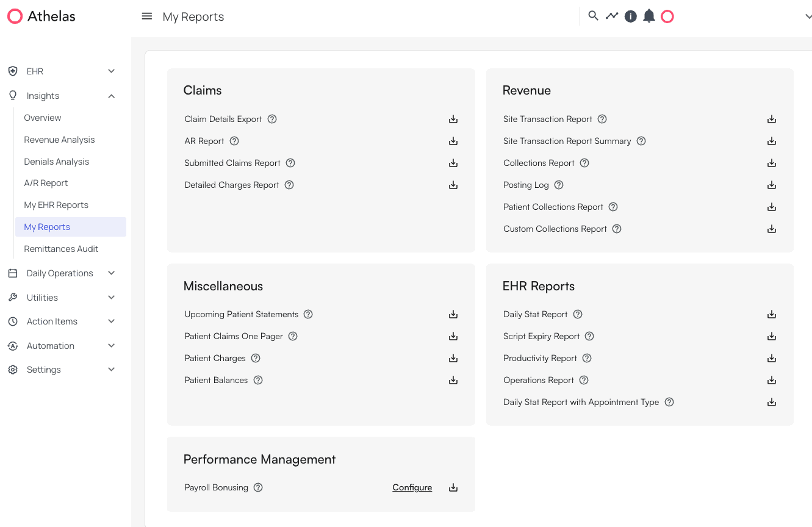Viewport: 812px width, 527px height.
Task: Click the trend line analytics icon
Action: coord(612,16)
